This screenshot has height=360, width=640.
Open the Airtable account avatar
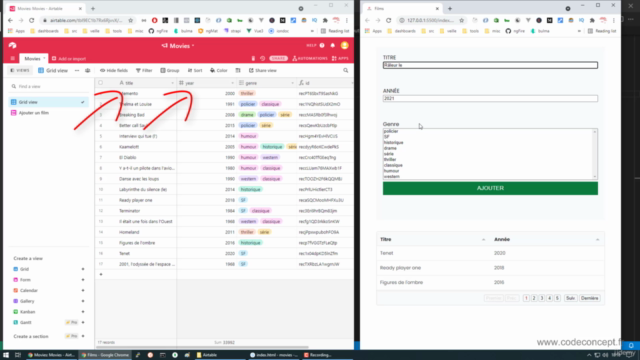pyautogui.click(x=344, y=45)
